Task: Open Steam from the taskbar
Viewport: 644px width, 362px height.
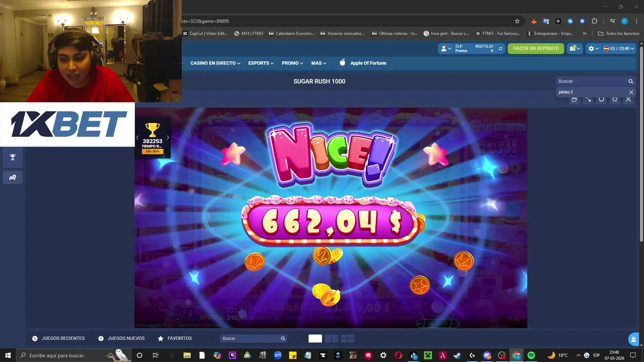Action: coord(457,355)
